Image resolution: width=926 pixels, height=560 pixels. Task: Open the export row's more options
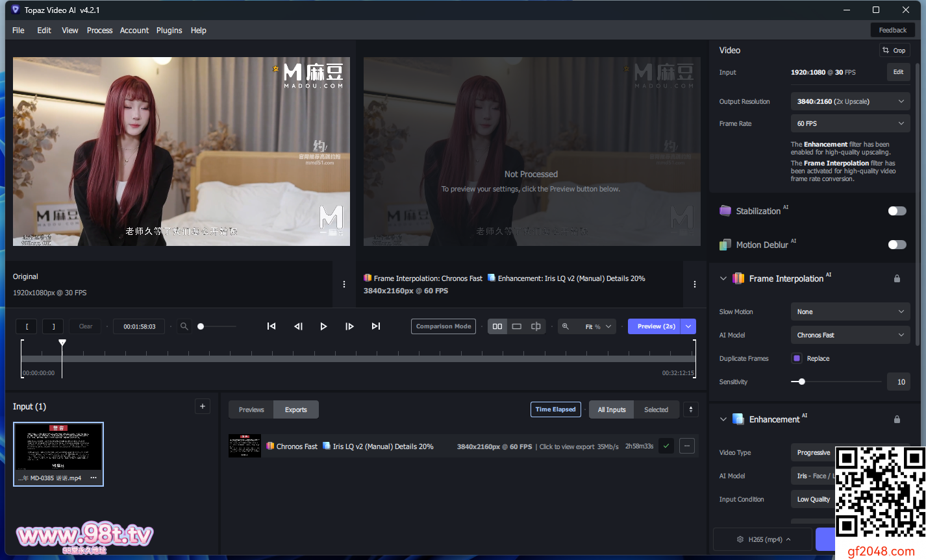[x=687, y=446]
